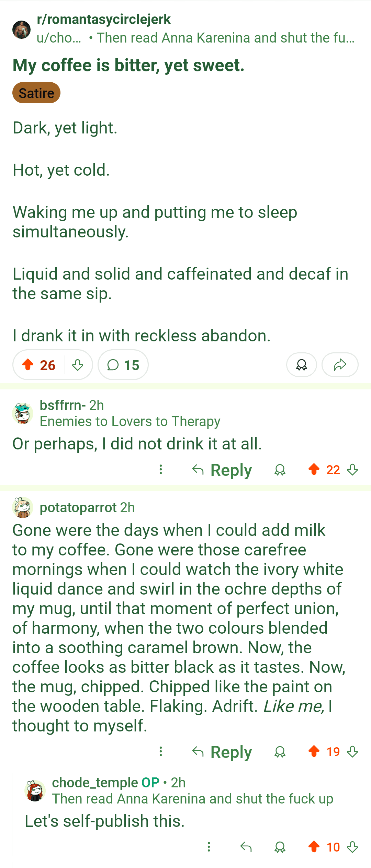Viewport: 371px width, 868px height.
Task: Award the bsffrrn- comment
Action: pos(280,470)
